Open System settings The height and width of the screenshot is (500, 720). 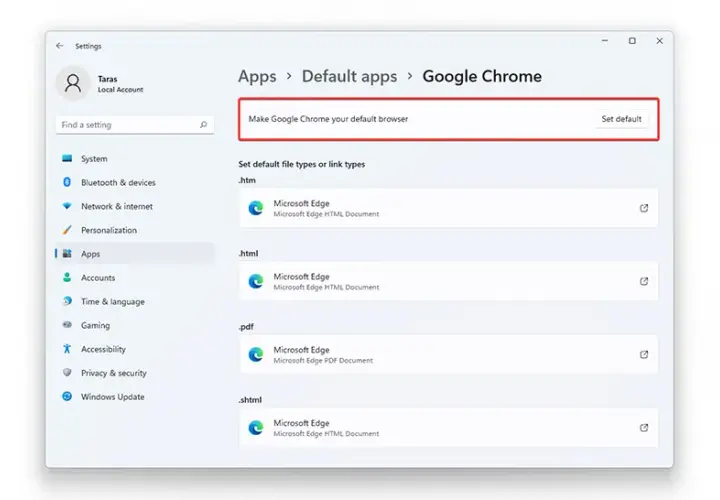coord(135,158)
